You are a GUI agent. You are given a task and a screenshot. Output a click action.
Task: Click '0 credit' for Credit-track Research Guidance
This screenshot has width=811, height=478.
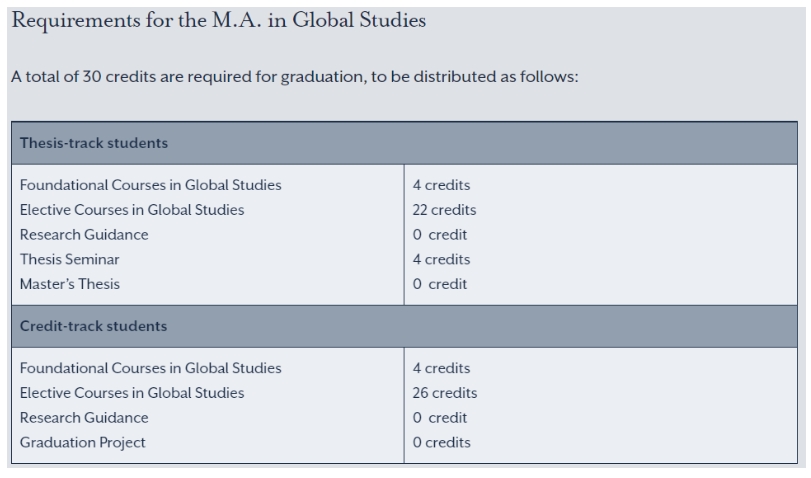440,418
